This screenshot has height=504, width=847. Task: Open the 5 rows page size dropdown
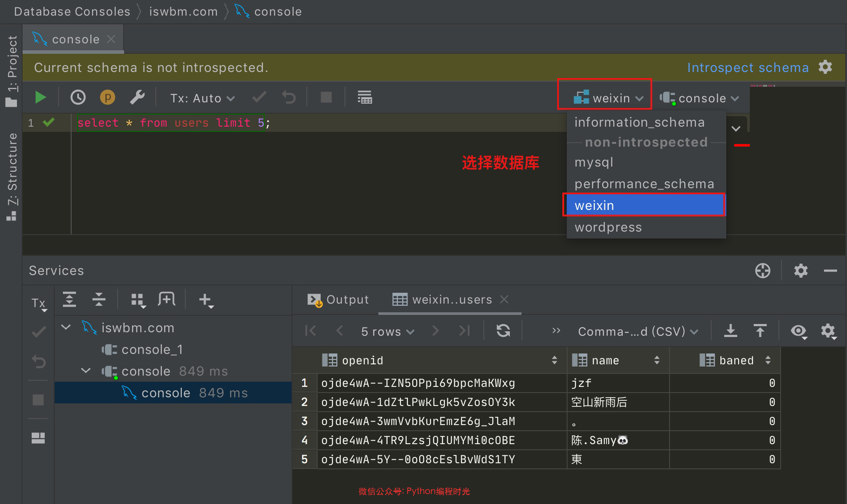(x=387, y=332)
